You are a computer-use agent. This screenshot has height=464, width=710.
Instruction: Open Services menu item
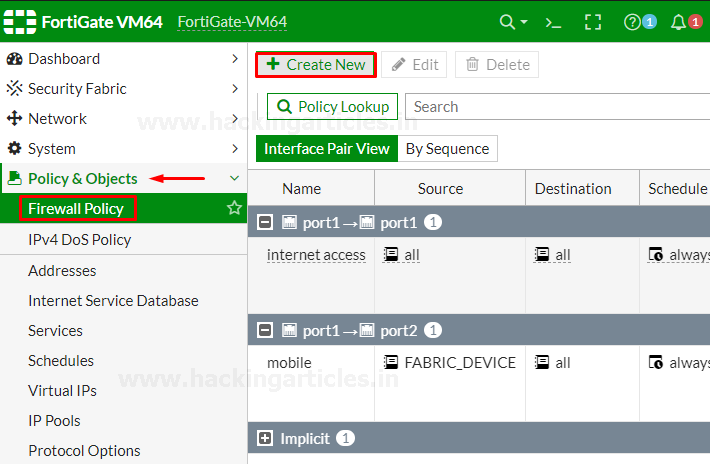[x=123, y=330]
